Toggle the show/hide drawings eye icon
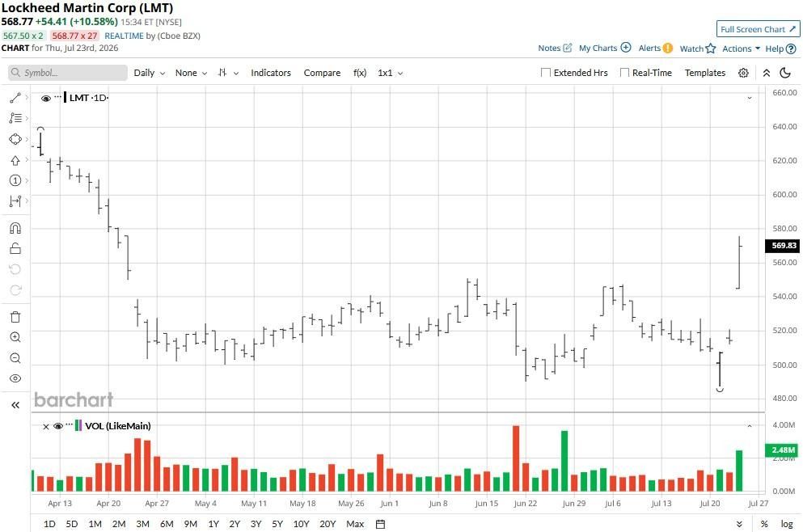803x532 pixels. (x=15, y=378)
